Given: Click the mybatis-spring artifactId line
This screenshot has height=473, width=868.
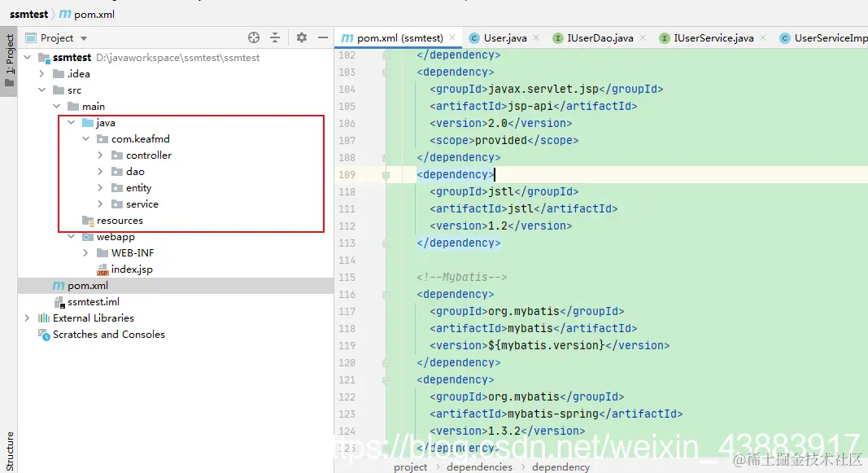Looking at the screenshot, I should coord(556,414).
